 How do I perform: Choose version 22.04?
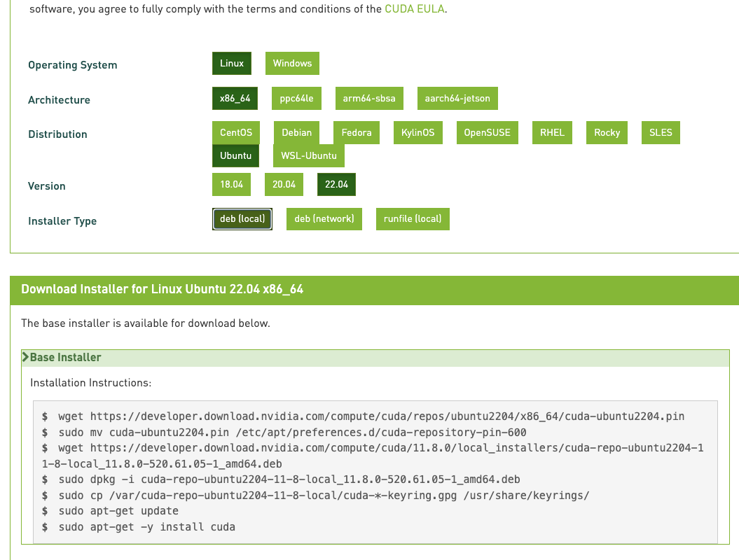click(x=336, y=184)
